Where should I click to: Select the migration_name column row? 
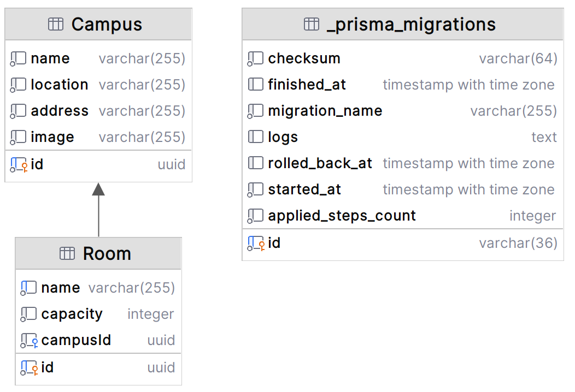click(325, 111)
